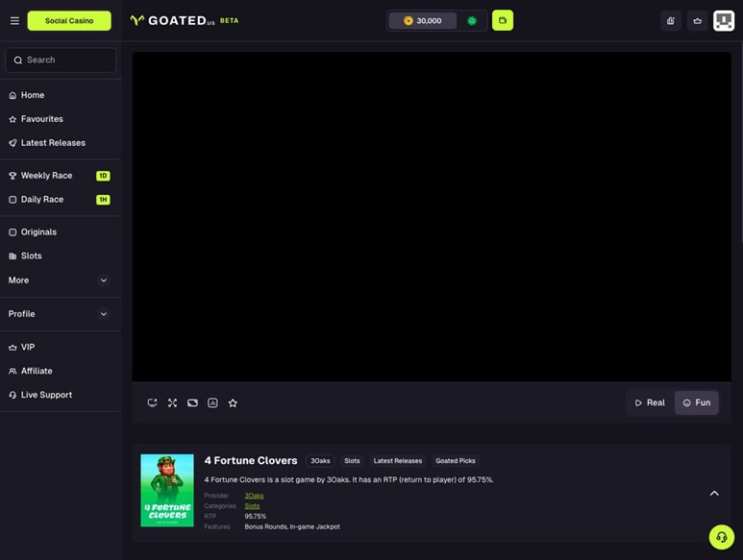Click the Slots tag chip
743x560 pixels.
[352, 461]
